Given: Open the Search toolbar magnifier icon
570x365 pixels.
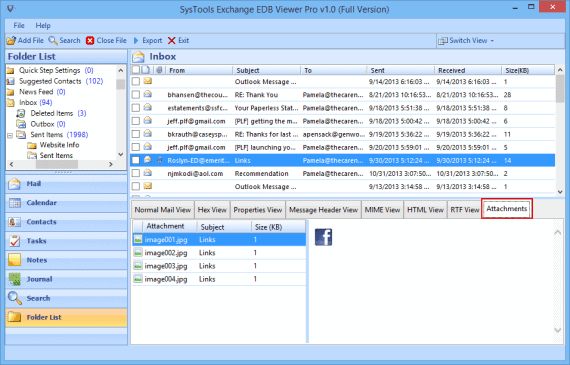Looking at the screenshot, I should click(53, 40).
